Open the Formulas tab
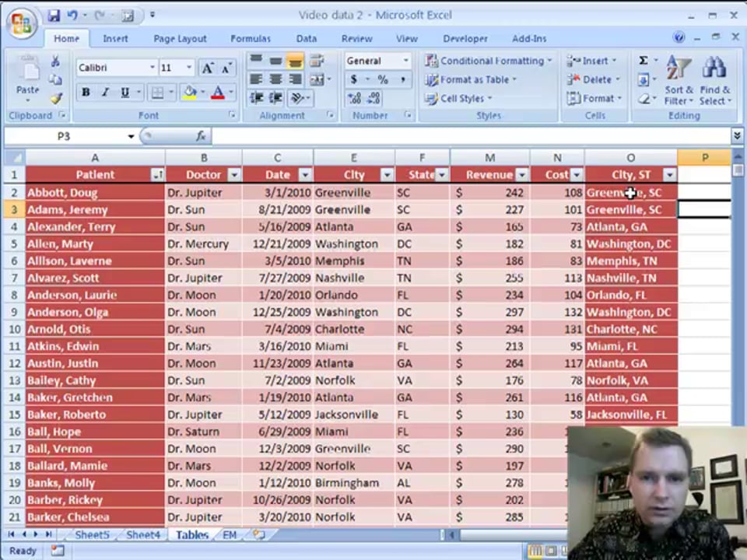The height and width of the screenshot is (560, 747). (251, 39)
